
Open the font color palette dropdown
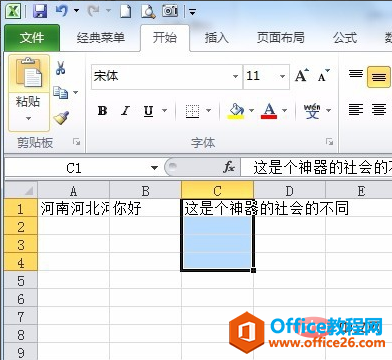pyautogui.click(x=284, y=110)
